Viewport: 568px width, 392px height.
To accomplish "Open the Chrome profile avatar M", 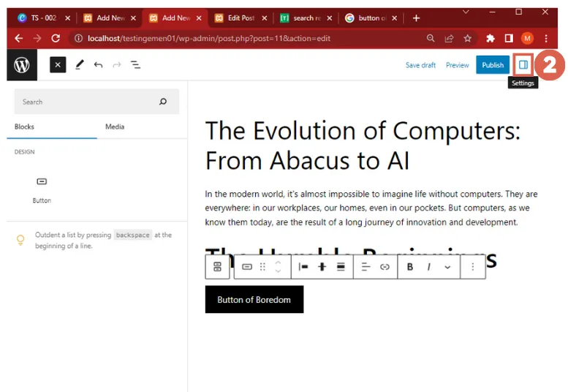I will click(x=528, y=38).
